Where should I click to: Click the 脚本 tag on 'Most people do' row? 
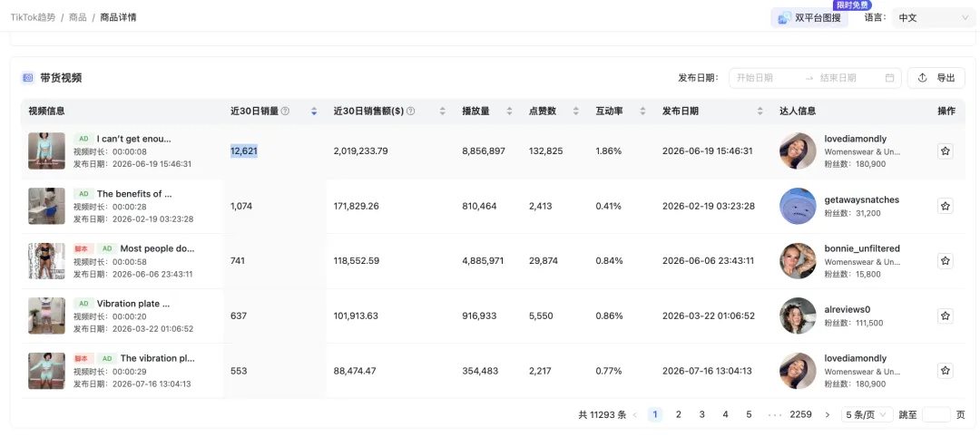(82, 248)
